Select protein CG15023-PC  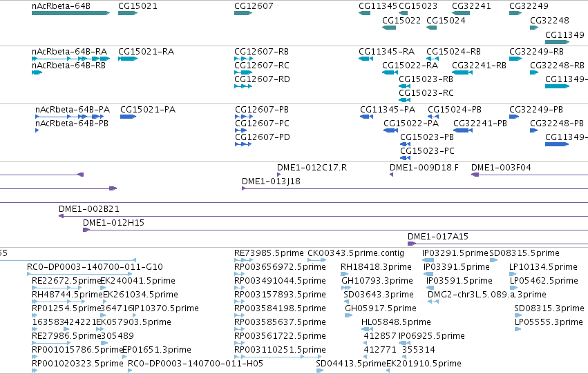point(427,151)
